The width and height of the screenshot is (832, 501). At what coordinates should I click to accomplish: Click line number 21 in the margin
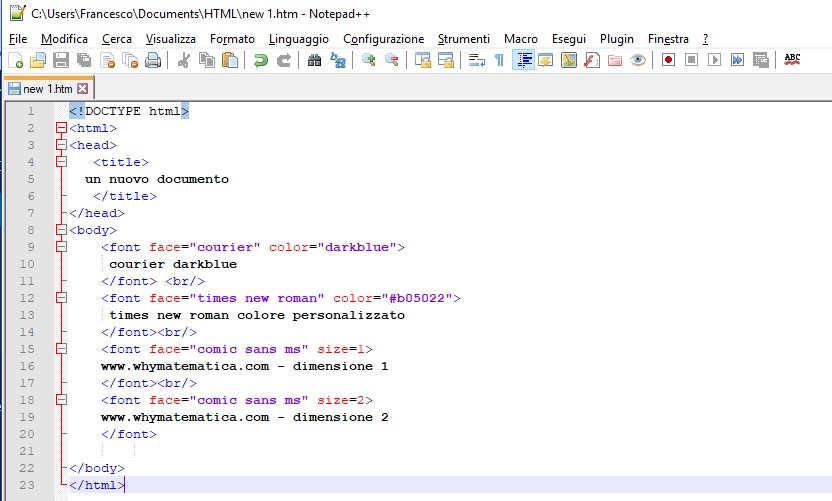tap(27, 451)
